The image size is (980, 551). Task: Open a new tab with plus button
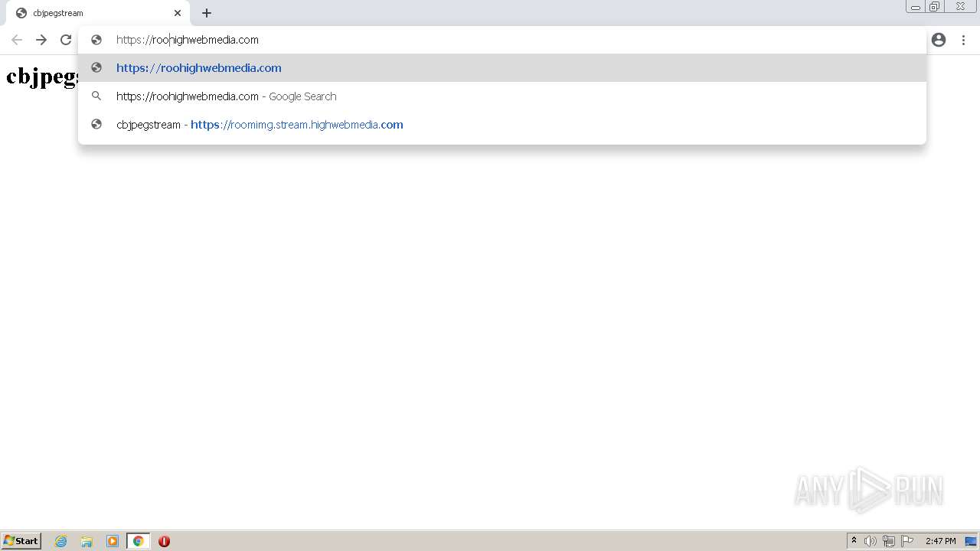tap(207, 13)
